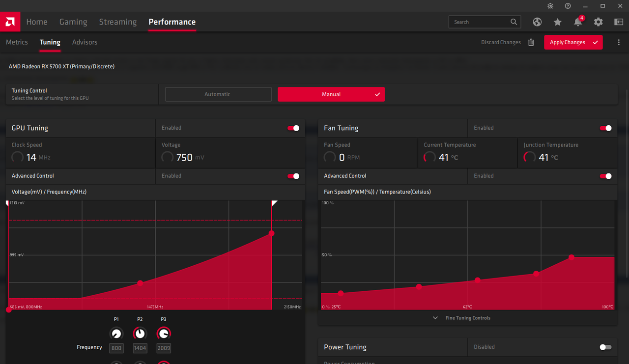Toggle the sidebar panel icon
629x364 pixels.
619,22
